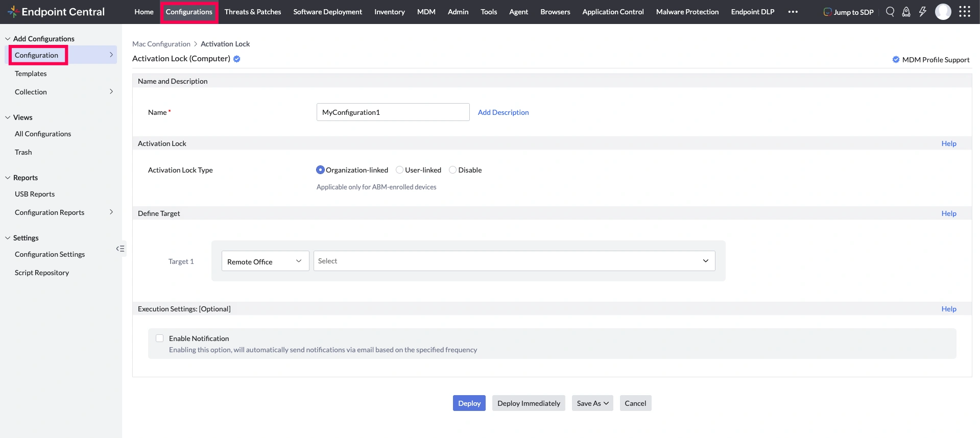This screenshot has height=438, width=980.
Task: Collapse the Settings section
Action: 8,238
